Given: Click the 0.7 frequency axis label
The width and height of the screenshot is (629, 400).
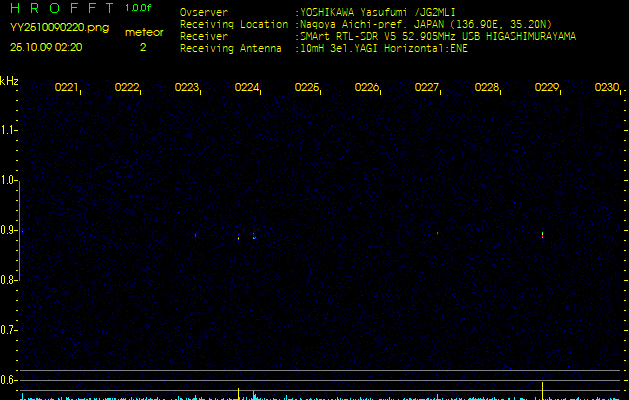Looking at the screenshot, I should pyautogui.click(x=8, y=330).
